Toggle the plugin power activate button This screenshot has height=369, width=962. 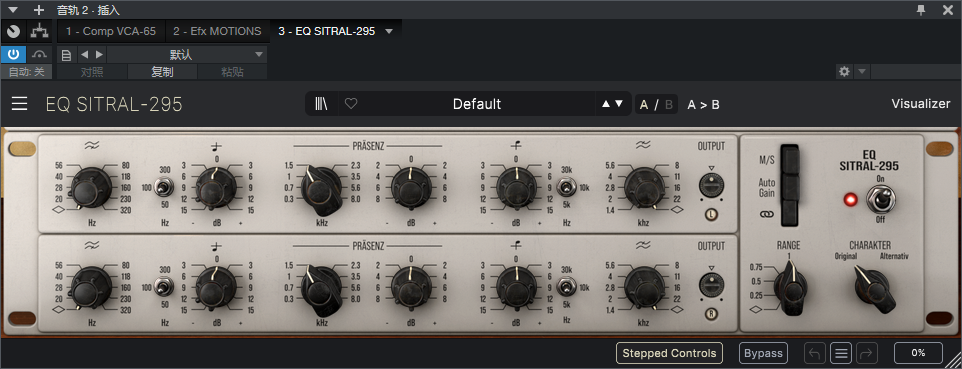coord(13,55)
